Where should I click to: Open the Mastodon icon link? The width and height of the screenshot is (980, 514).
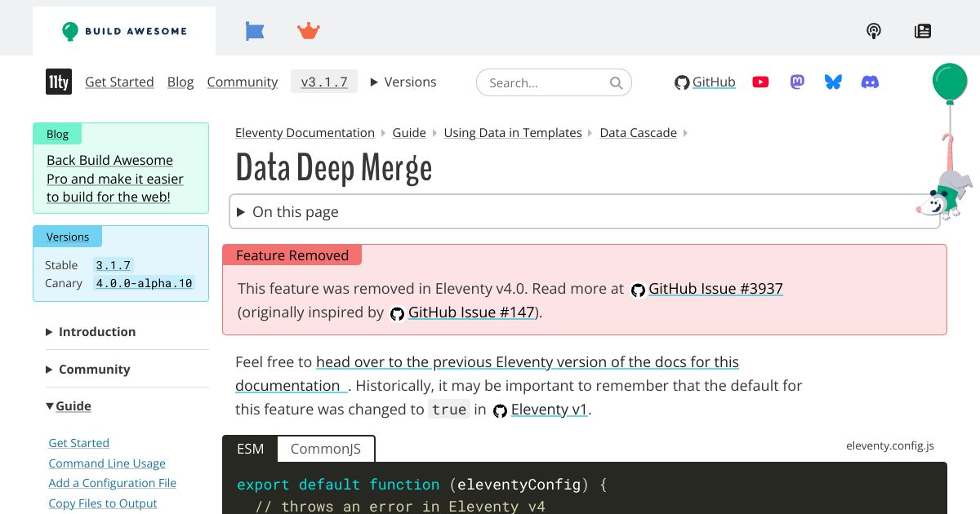(797, 82)
